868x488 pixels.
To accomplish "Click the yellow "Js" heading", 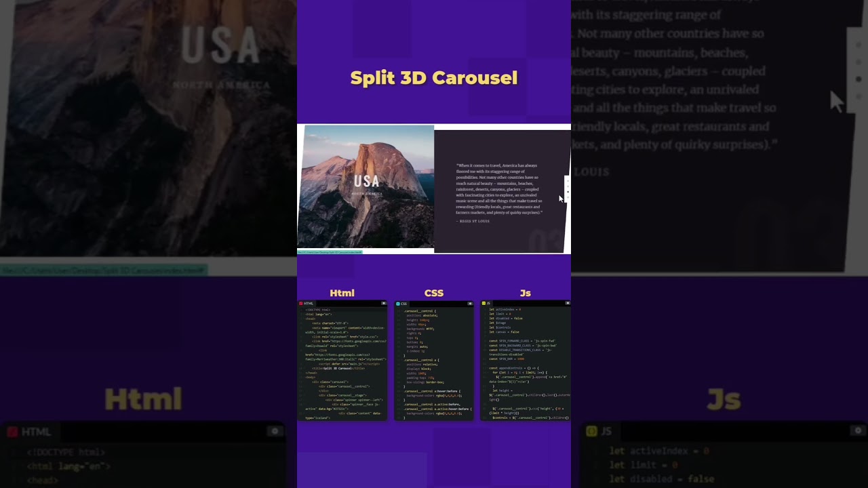I will [526, 293].
